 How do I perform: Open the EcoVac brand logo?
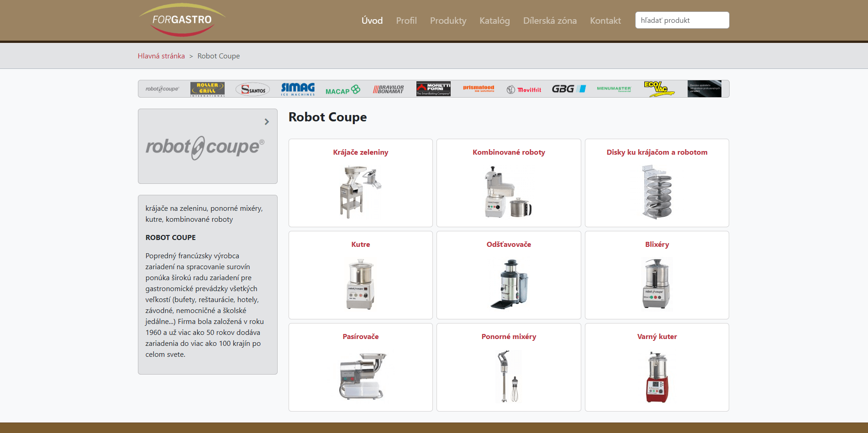tap(659, 89)
